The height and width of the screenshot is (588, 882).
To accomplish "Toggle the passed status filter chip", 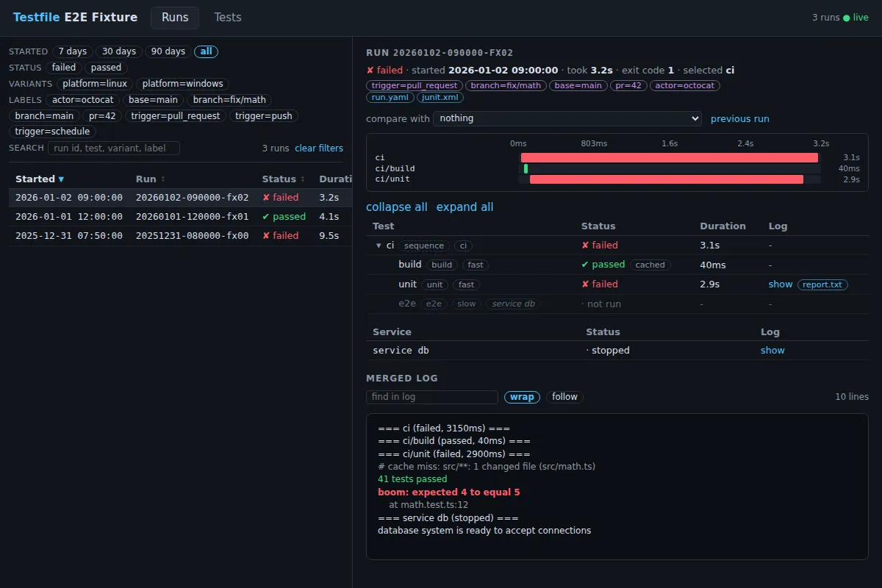I will pyautogui.click(x=106, y=68).
